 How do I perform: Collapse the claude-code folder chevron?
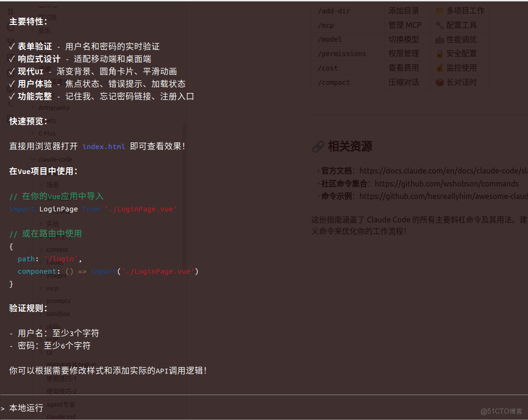[x=33, y=159]
